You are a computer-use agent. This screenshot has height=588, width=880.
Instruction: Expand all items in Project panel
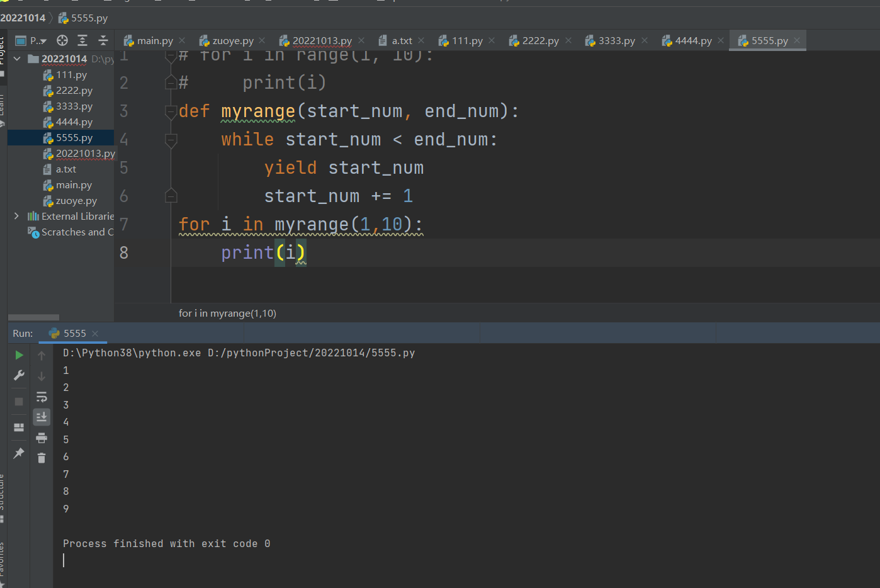coord(82,41)
